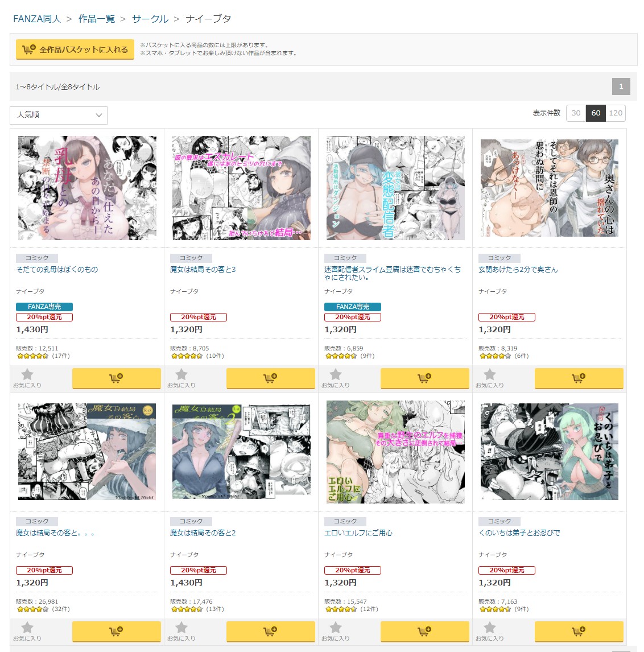Viewport: 644px width, 652px height.
Task: Set the display count to 120 items
Action: pos(616,113)
